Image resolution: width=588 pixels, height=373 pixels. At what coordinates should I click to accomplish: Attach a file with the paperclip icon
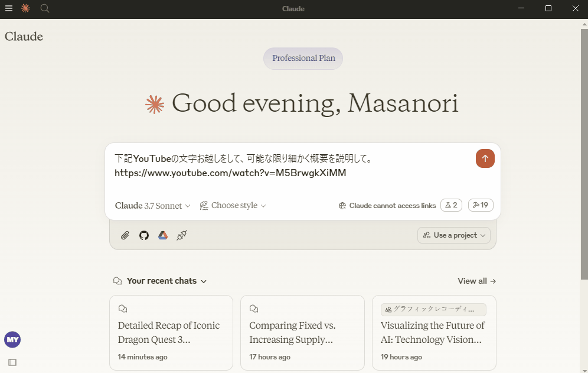point(125,235)
